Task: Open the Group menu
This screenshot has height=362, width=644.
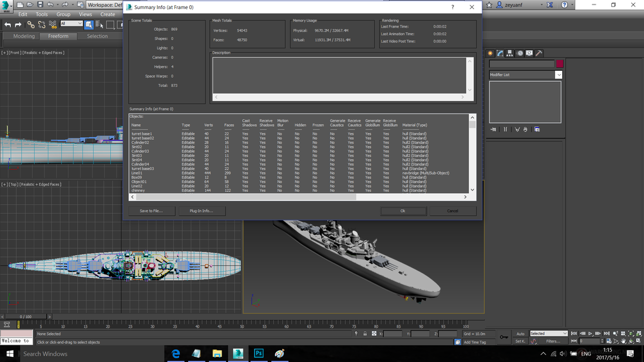Action: (x=63, y=14)
